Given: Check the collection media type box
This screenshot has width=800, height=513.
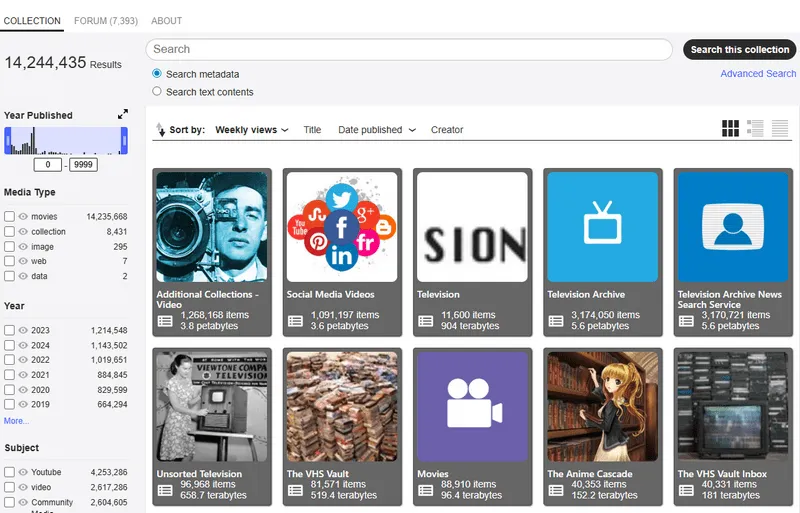Looking at the screenshot, I should pyautogui.click(x=9, y=231).
